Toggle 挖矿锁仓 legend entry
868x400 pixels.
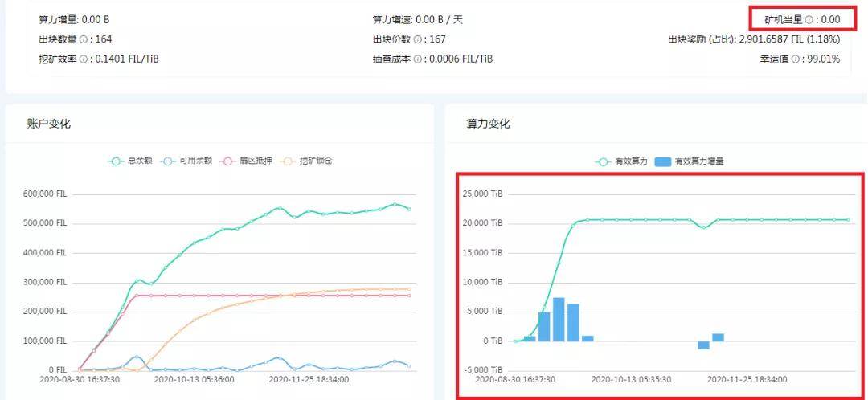coord(305,161)
